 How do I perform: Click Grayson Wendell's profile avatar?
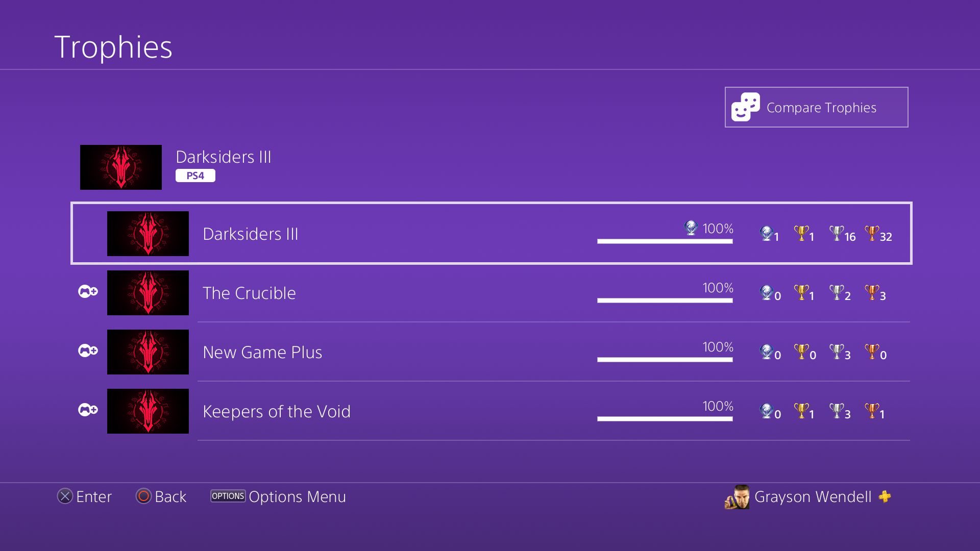[737, 497]
